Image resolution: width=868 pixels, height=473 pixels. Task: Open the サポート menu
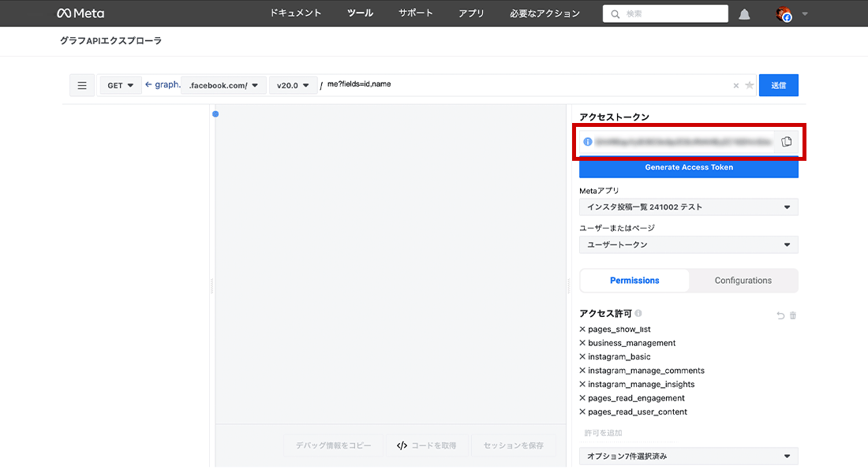416,13
